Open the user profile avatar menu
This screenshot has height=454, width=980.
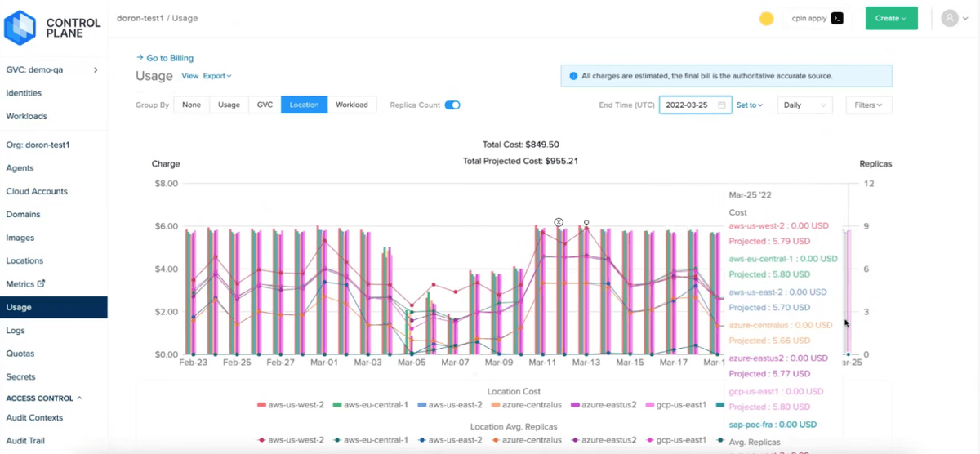[954, 18]
